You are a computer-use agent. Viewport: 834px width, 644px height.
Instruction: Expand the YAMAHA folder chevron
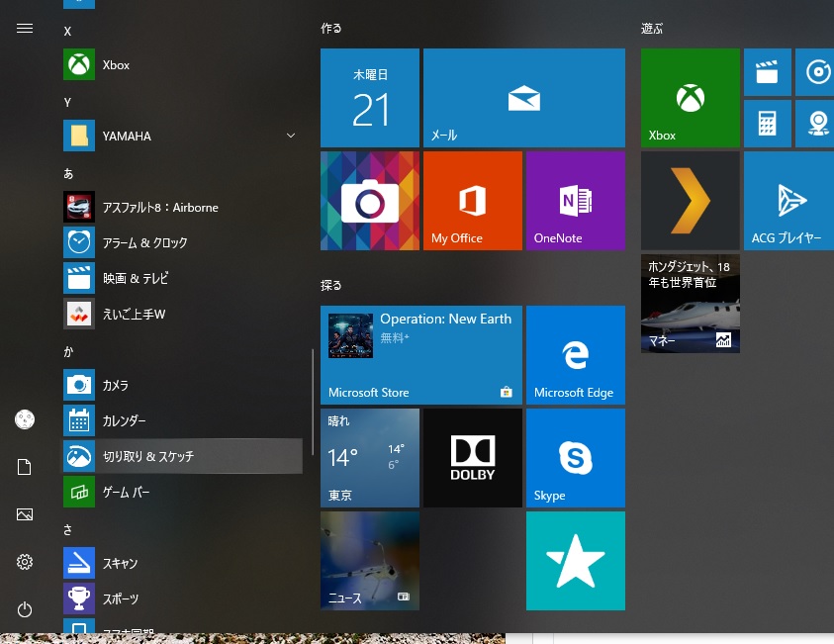(291, 136)
